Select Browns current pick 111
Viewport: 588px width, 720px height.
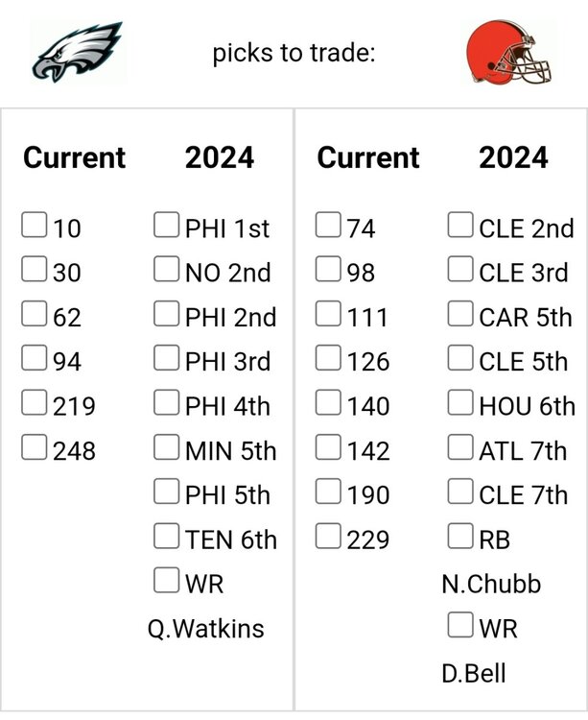pyautogui.click(x=329, y=315)
